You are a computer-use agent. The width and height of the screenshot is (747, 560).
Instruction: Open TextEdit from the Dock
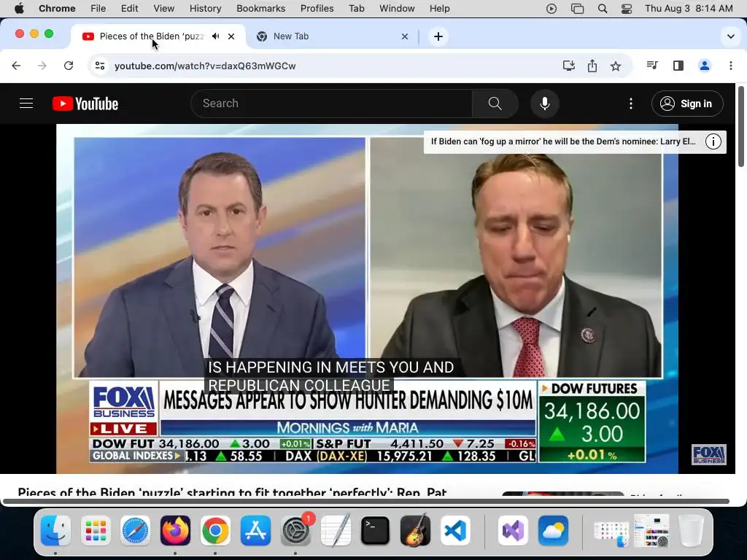pyautogui.click(x=336, y=530)
